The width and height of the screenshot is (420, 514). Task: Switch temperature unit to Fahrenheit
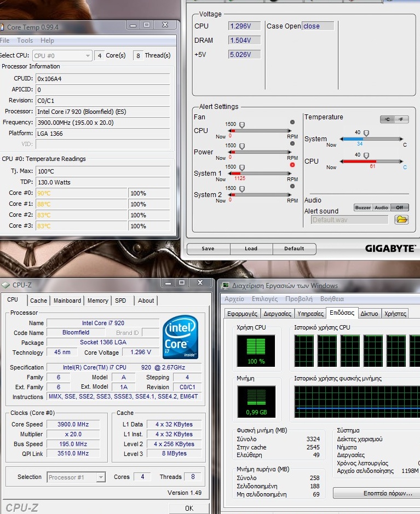coord(401,119)
